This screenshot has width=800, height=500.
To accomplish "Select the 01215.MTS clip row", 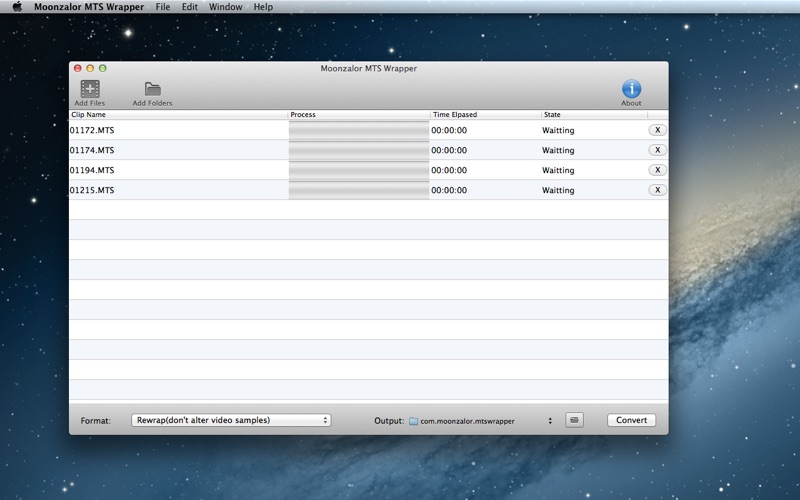I will (368, 190).
